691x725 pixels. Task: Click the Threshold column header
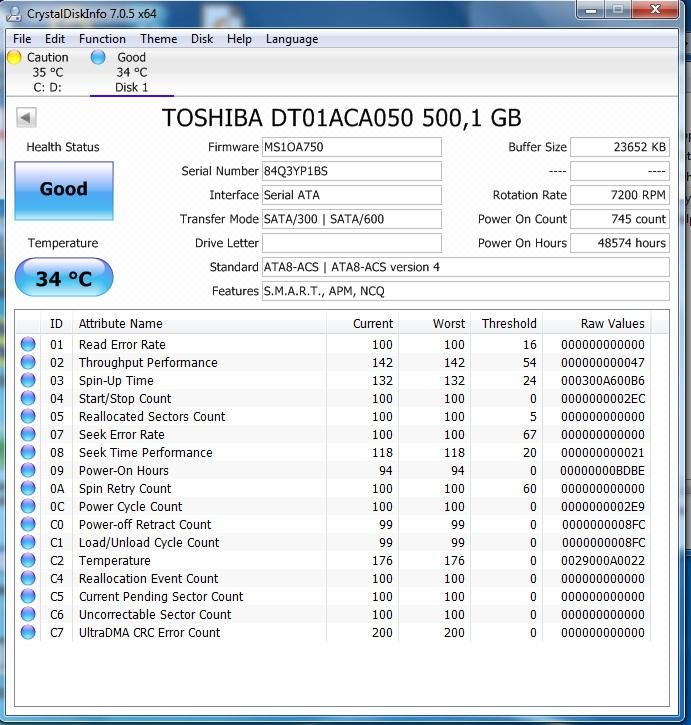[507, 324]
